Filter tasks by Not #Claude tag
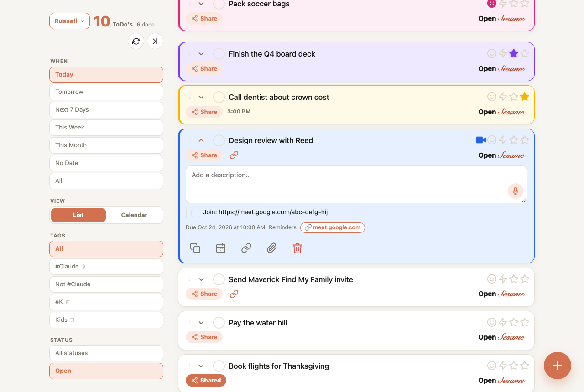The width and height of the screenshot is (584, 392). [106, 284]
